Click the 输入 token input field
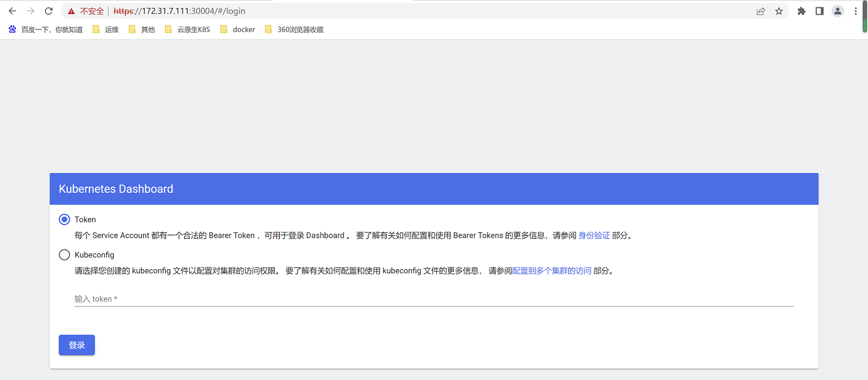This screenshot has height=380, width=868. (x=433, y=299)
